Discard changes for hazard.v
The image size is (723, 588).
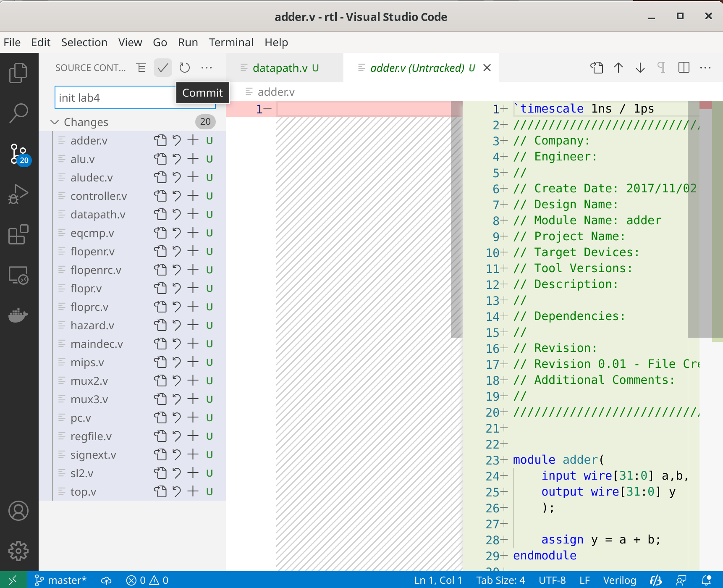click(177, 325)
